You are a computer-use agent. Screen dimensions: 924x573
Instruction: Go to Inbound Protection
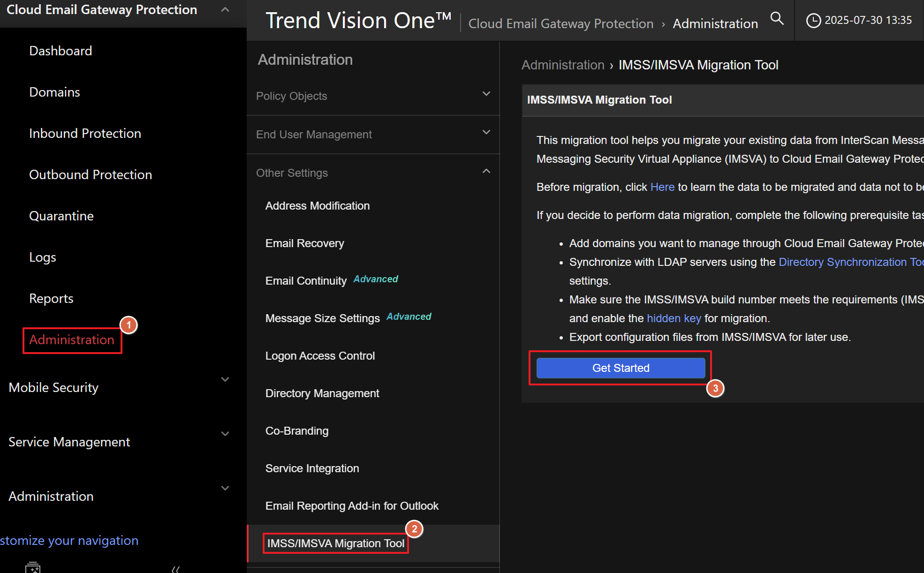pyautogui.click(x=85, y=134)
